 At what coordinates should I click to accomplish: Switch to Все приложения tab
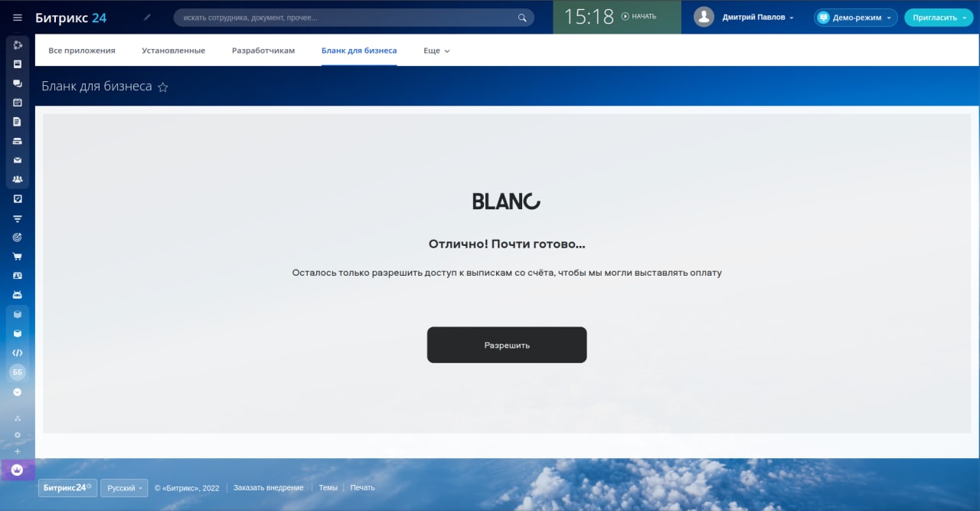82,51
